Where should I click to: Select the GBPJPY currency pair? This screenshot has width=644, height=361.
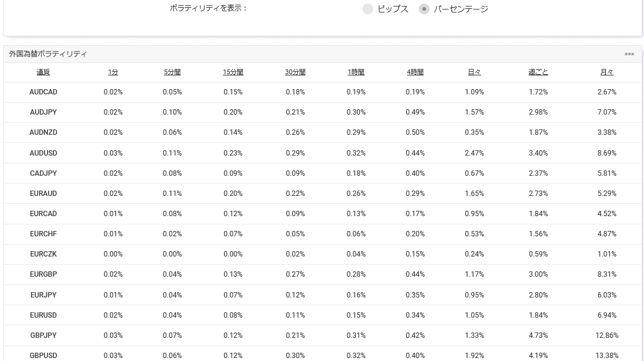click(43, 335)
